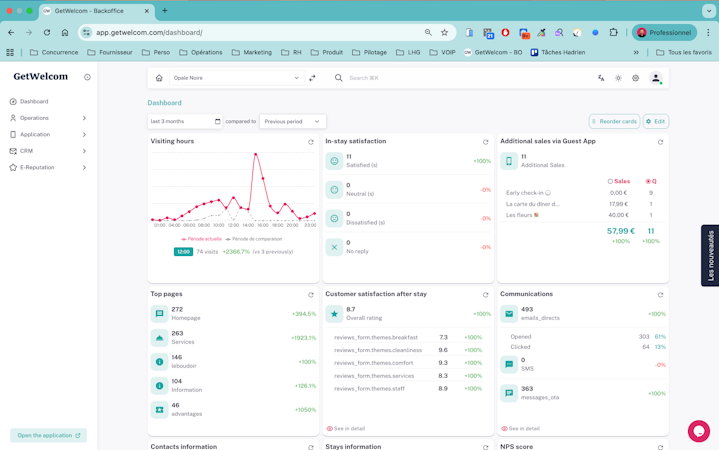The height and width of the screenshot is (450, 719).
Task: Toggle the light/dark theme sun icon
Action: point(618,78)
